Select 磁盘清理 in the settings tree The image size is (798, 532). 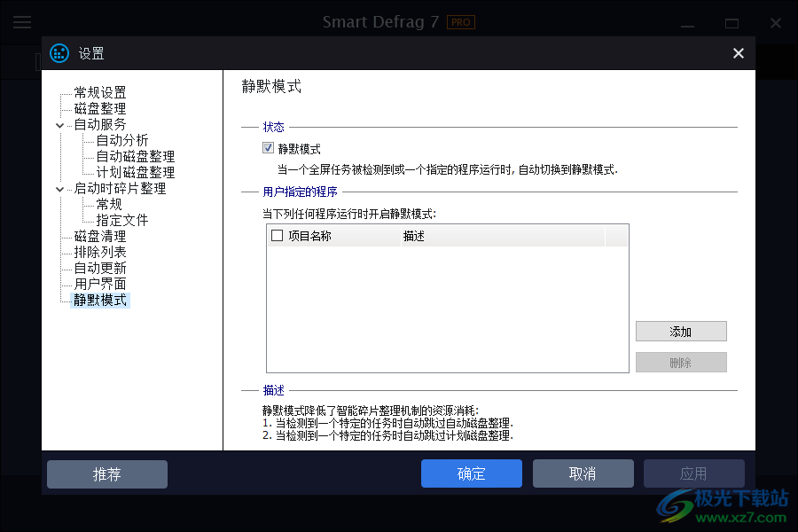tap(99, 237)
